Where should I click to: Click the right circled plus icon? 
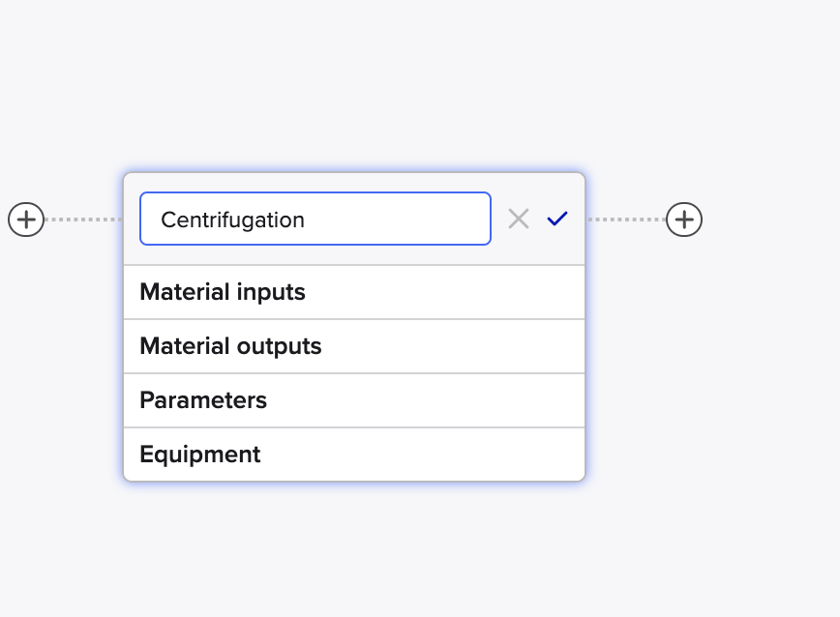[x=684, y=220]
